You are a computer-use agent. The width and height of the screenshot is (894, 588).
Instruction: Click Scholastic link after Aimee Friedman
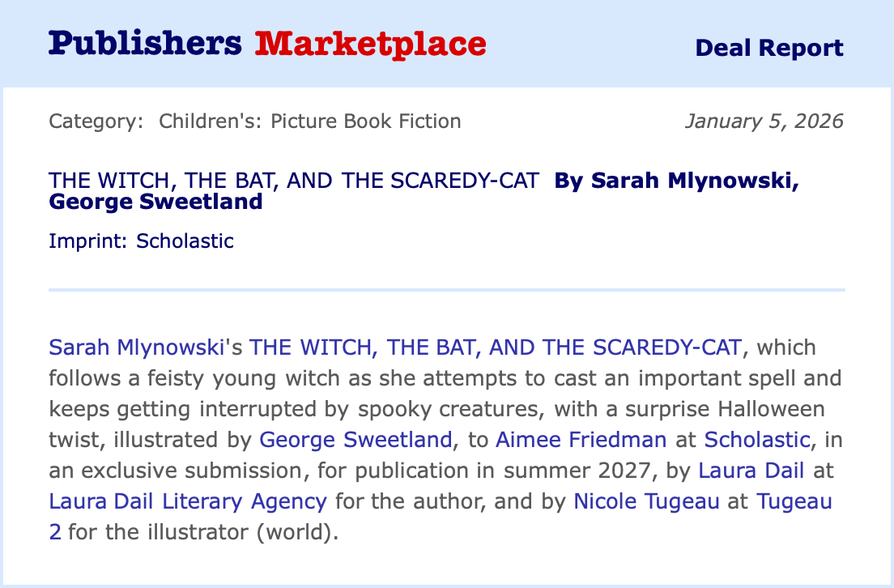point(756,440)
